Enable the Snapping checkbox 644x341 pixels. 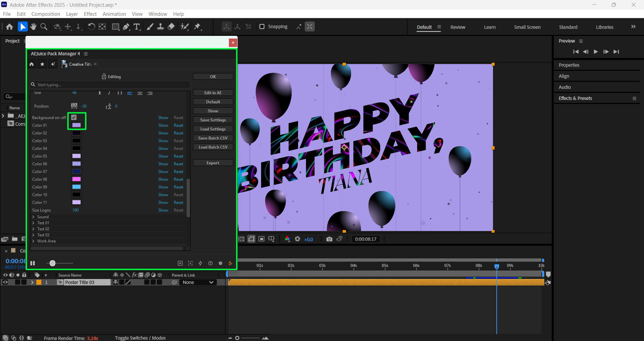pyautogui.click(x=262, y=26)
